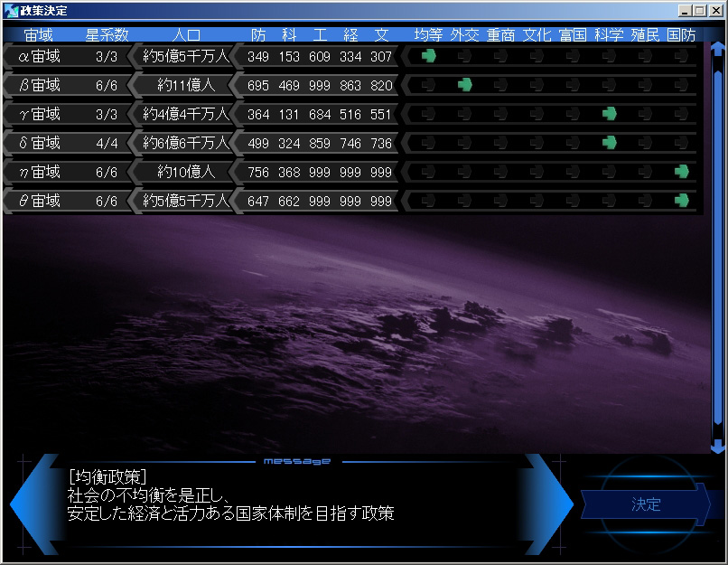
Task: Set α宙域 policy to 重商
Action: point(500,56)
